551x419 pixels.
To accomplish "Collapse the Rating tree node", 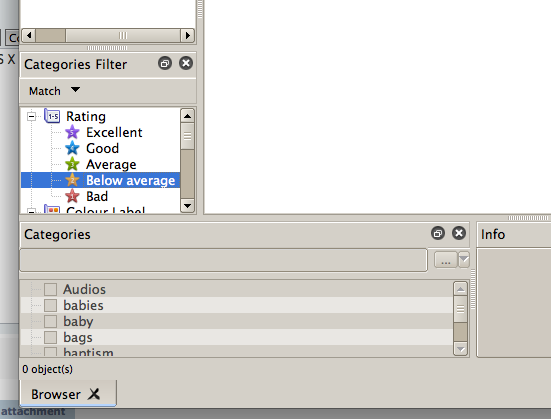I will point(31,116).
